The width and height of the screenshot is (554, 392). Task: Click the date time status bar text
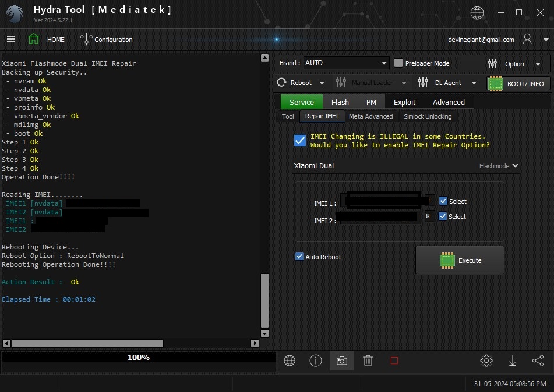[x=510, y=383]
